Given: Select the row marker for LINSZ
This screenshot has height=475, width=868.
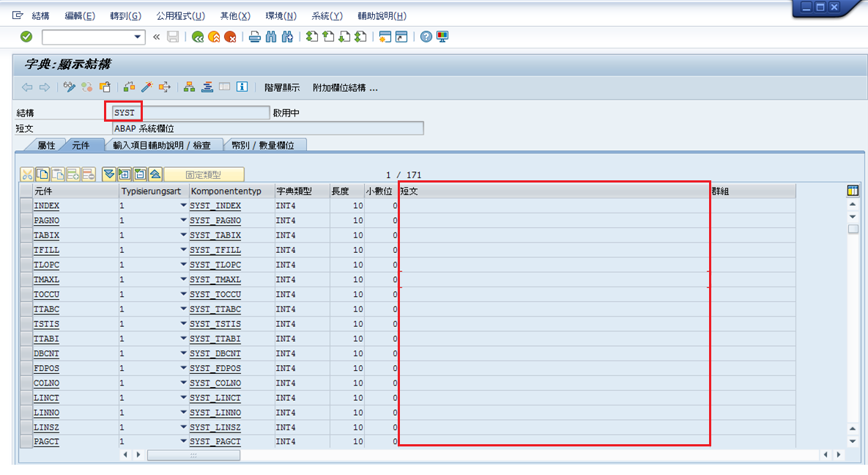Looking at the screenshot, I should coord(26,427).
